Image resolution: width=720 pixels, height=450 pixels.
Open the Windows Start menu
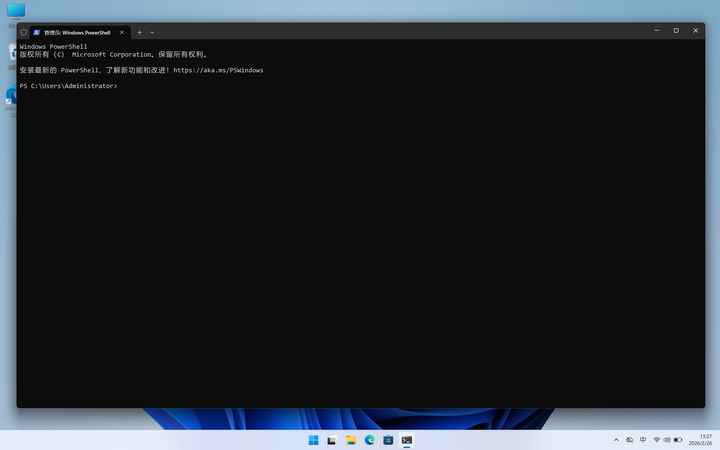(x=314, y=440)
